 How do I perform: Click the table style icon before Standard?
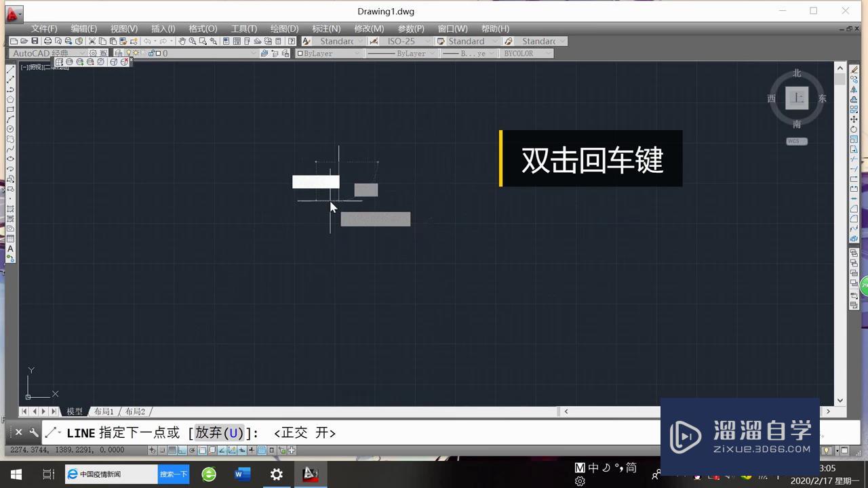pos(441,41)
